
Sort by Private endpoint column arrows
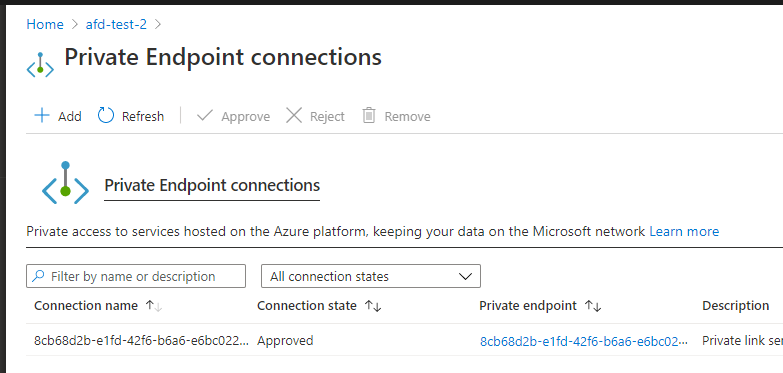tap(593, 306)
